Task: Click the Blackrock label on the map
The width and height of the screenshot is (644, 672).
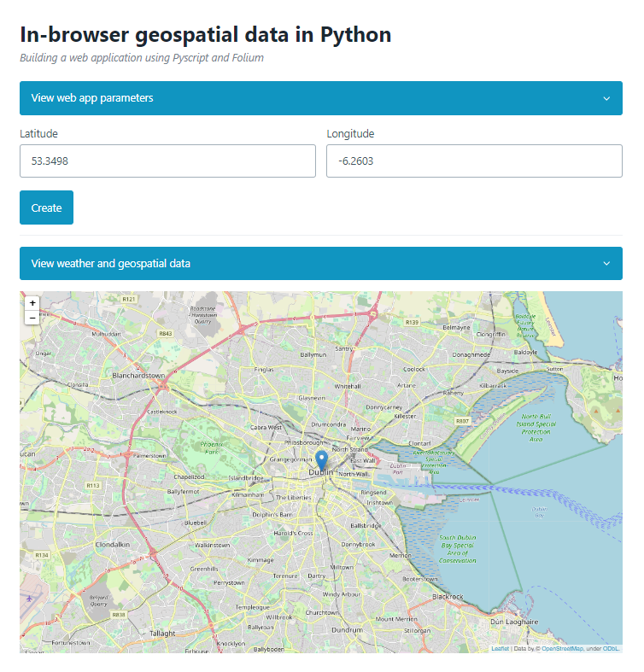Action: pos(448,597)
